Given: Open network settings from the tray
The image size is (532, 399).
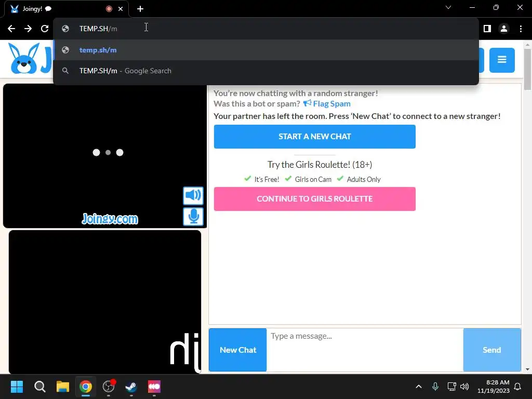Looking at the screenshot, I should point(451,387).
